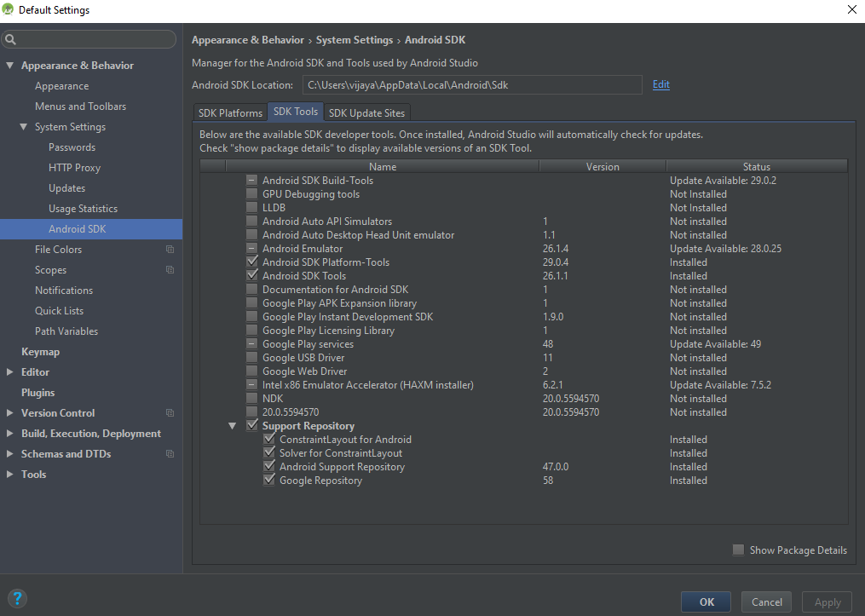Image resolution: width=865 pixels, height=616 pixels.
Task: Click the Version column header
Action: (603, 166)
